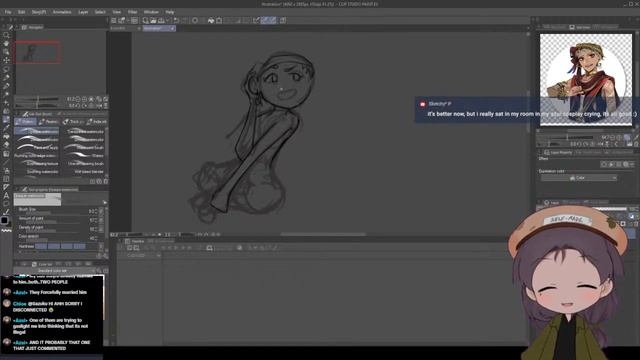
Task: Adjust the Brush Size slider
Action: point(52,213)
